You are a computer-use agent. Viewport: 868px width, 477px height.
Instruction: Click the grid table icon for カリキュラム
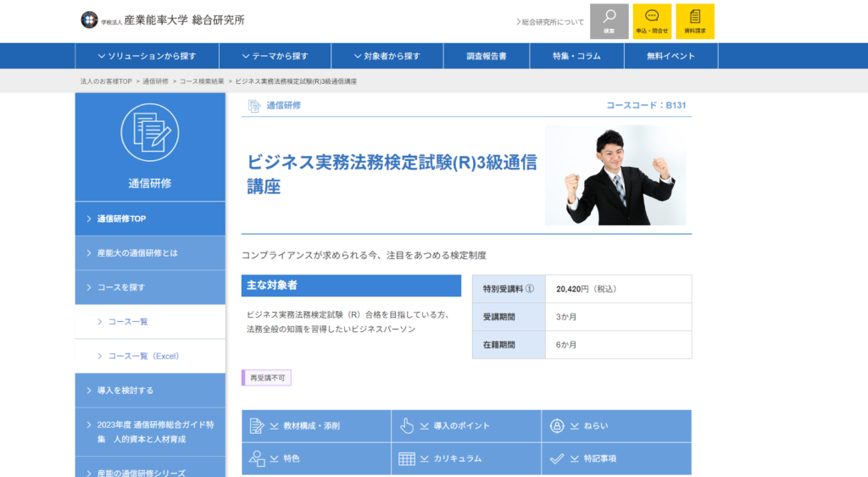407,458
